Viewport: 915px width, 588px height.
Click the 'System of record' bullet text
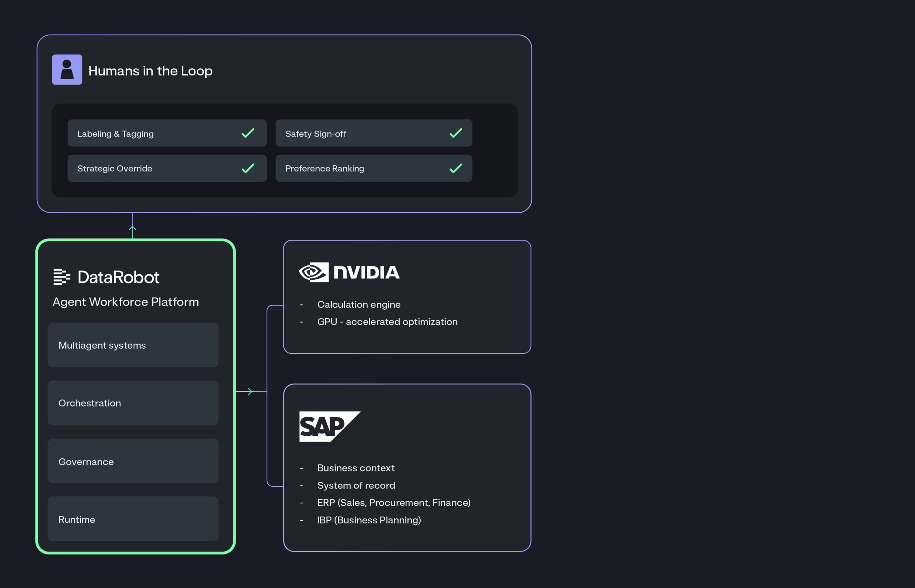click(356, 486)
